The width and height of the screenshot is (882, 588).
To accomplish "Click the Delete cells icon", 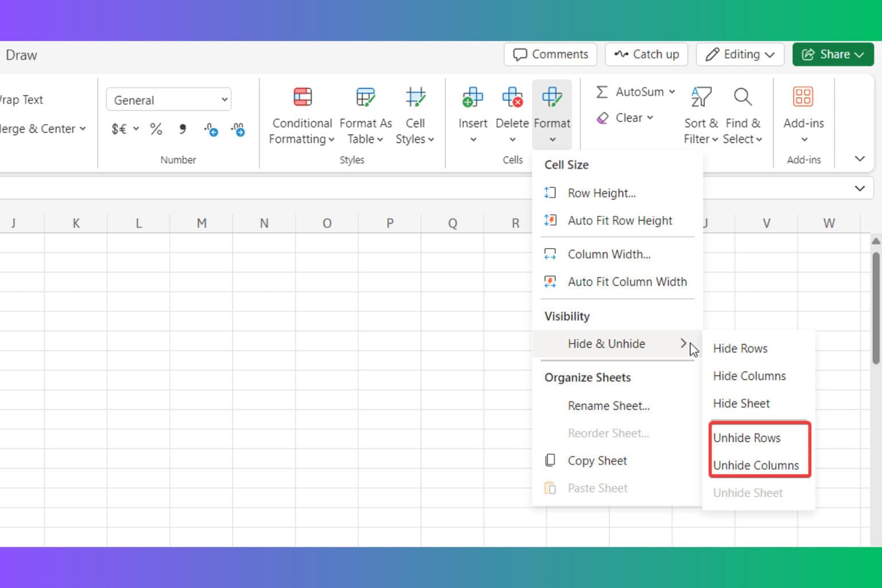I will [512, 98].
